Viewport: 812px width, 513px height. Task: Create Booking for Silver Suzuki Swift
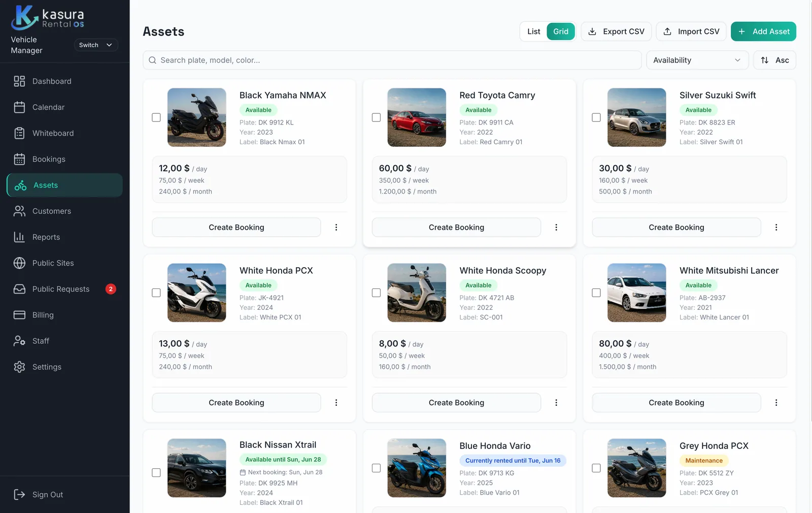(676, 228)
